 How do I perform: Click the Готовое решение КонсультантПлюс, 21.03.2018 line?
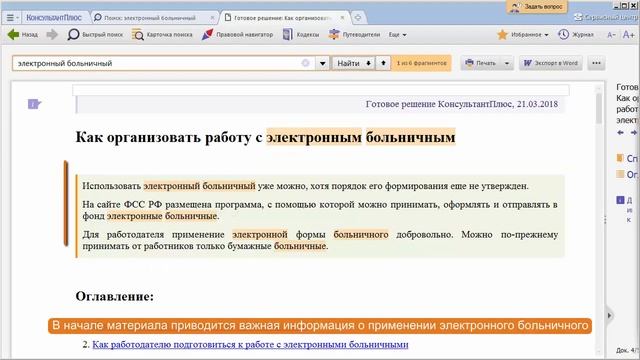(462, 104)
